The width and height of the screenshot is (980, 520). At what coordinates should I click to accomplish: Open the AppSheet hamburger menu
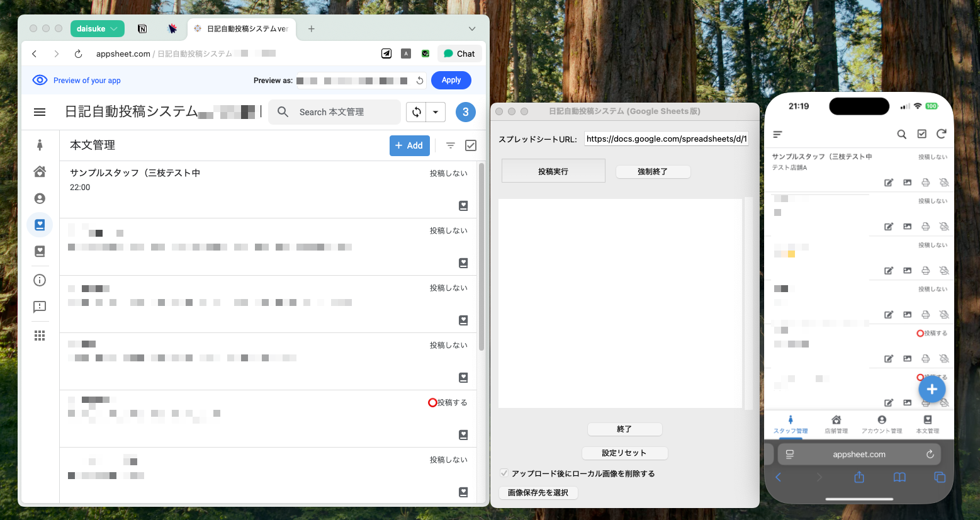(x=40, y=112)
